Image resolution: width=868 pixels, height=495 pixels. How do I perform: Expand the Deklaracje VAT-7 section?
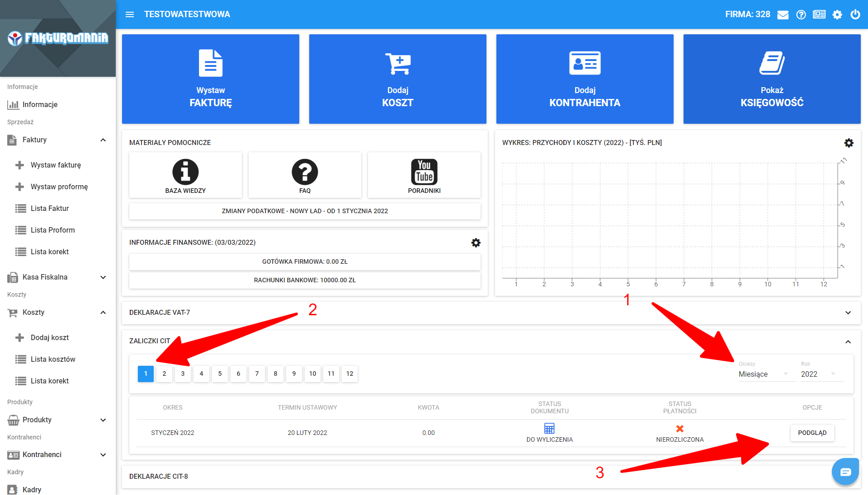coord(848,313)
